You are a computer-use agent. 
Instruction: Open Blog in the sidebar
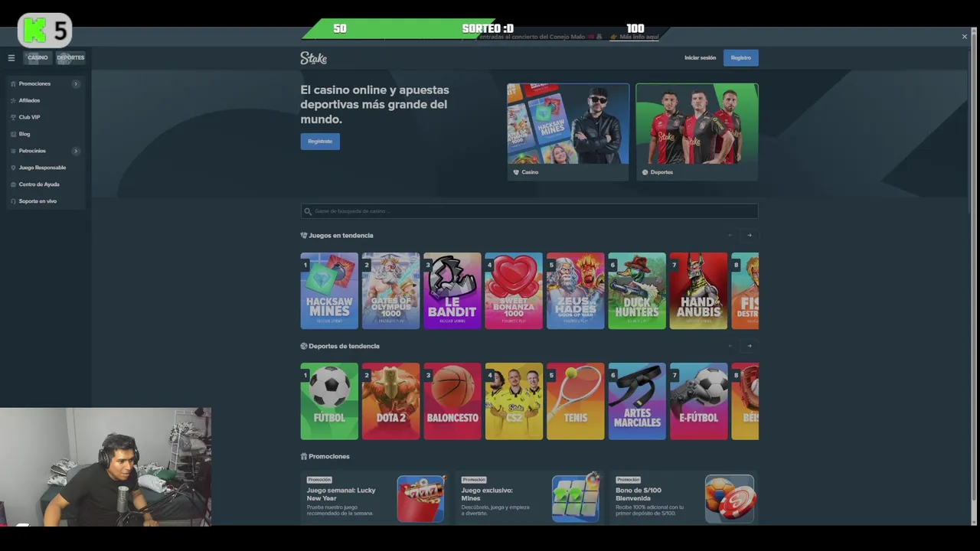(24, 134)
